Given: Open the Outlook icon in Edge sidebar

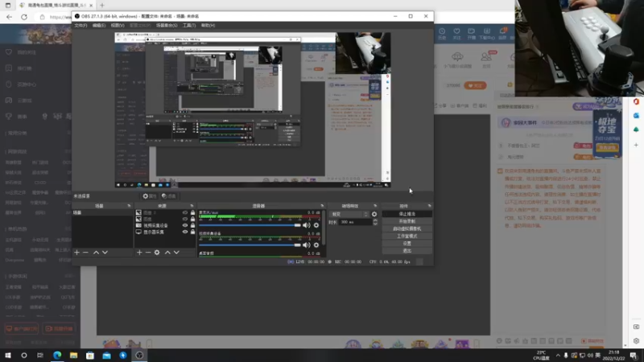Looking at the screenshot, I should 636,116.
